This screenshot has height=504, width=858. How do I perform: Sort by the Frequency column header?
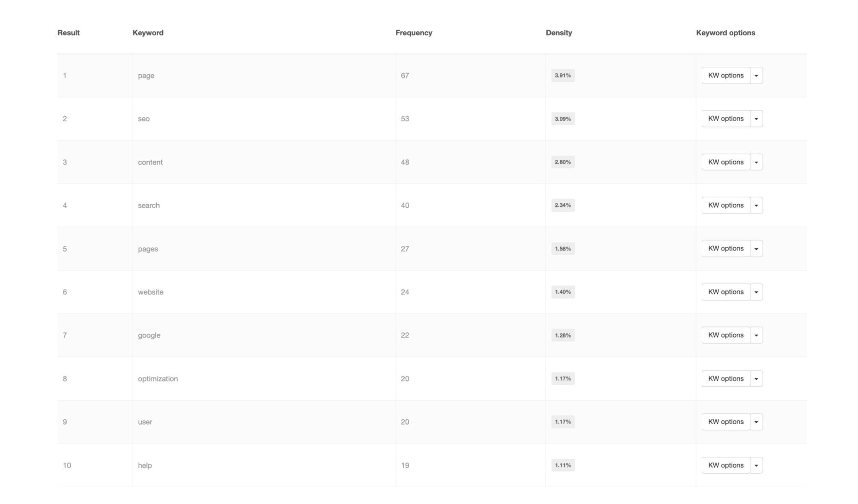point(414,33)
